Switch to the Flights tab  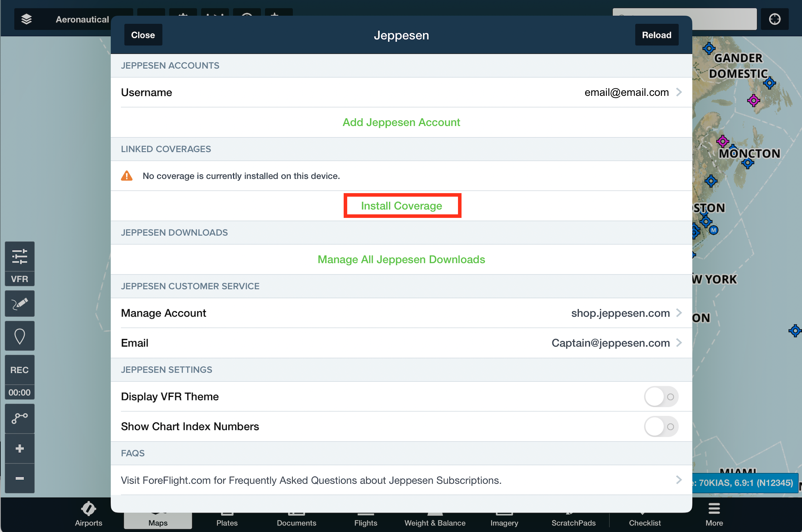(x=366, y=521)
